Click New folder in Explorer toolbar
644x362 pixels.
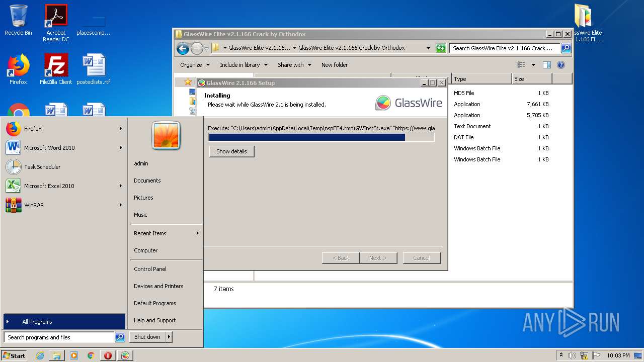pyautogui.click(x=335, y=65)
